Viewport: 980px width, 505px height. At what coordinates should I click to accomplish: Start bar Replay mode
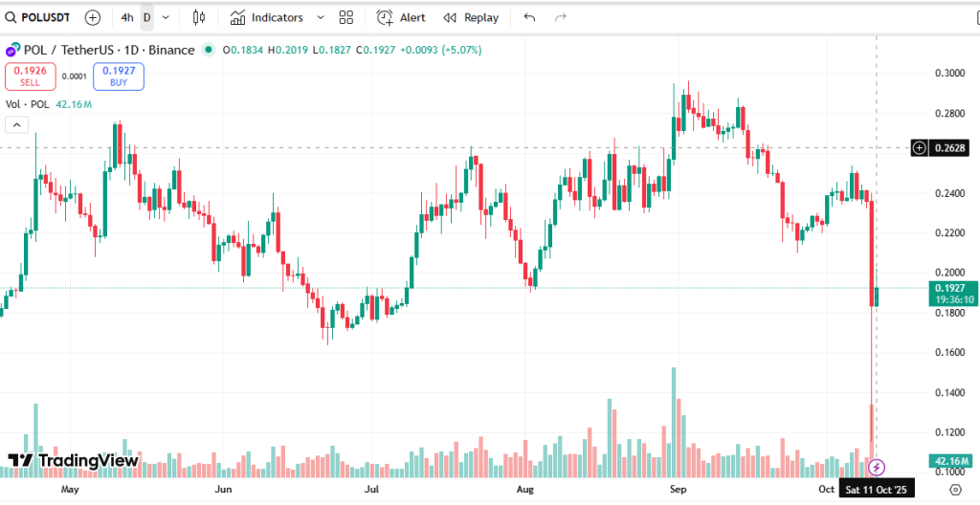point(471,17)
